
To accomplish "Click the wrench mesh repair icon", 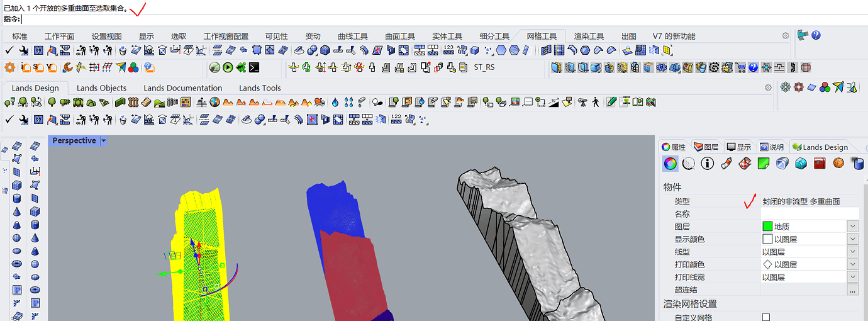I will coord(24,50).
